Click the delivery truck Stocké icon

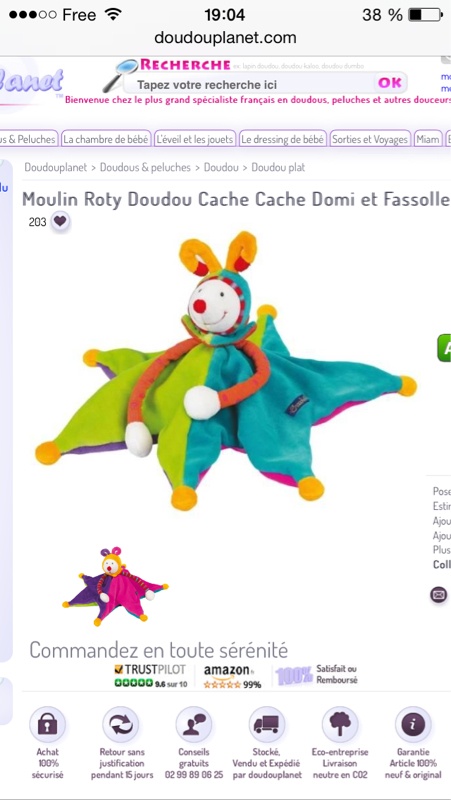pyautogui.click(x=267, y=724)
